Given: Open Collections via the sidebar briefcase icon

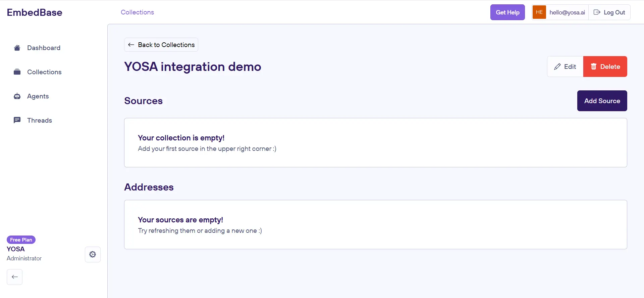Looking at the screenshot, I should pyautogui.click(x=17, y=72).
